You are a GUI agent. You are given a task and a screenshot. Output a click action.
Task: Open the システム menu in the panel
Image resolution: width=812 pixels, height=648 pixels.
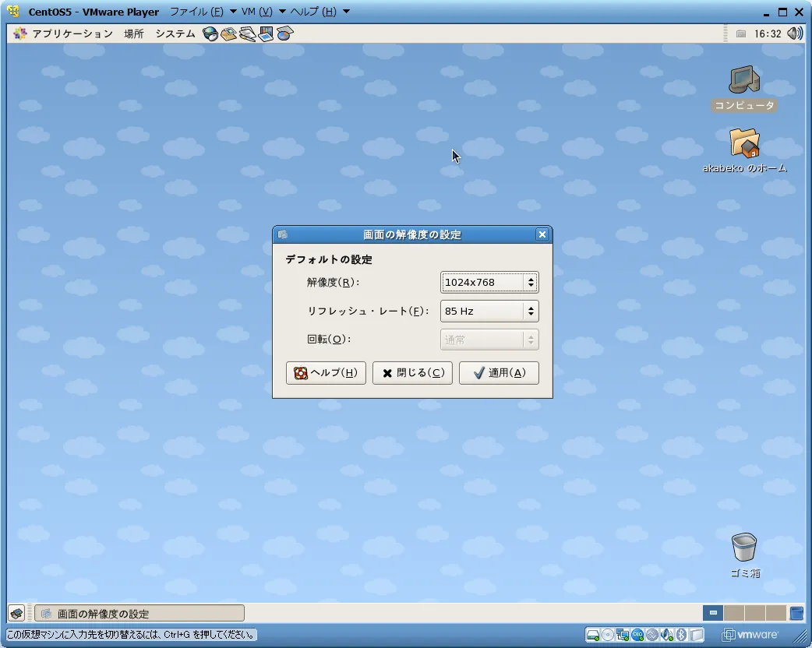pos(175,33)
